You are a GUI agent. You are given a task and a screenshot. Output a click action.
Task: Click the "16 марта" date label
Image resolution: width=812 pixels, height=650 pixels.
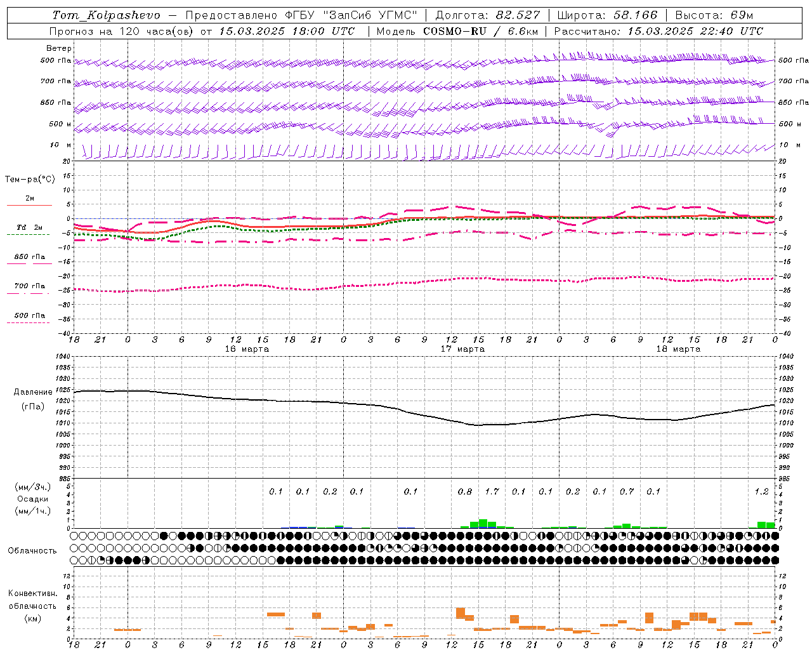[247, 349]
